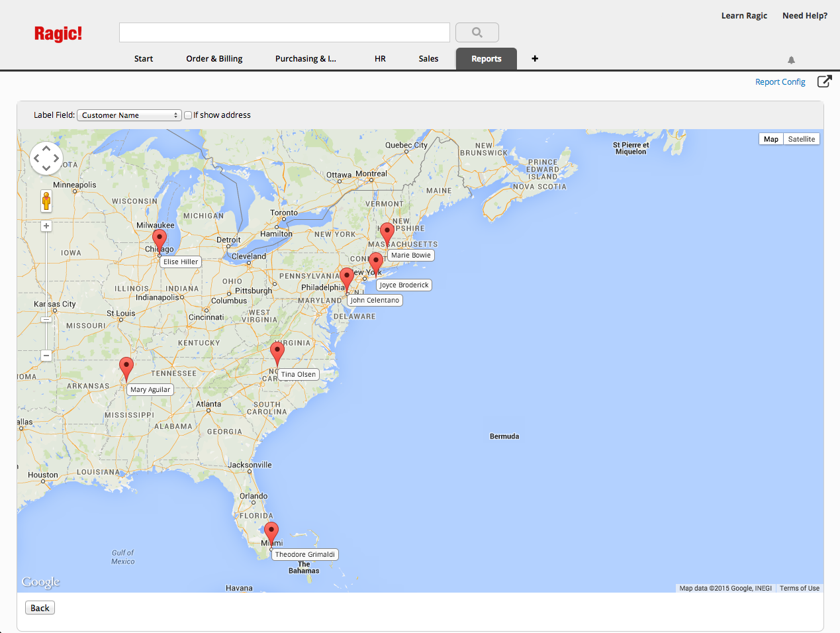Expand the Order & Billing menu
Screen dimensions: 840x633
pyautogui.click(x=214, y=58)
